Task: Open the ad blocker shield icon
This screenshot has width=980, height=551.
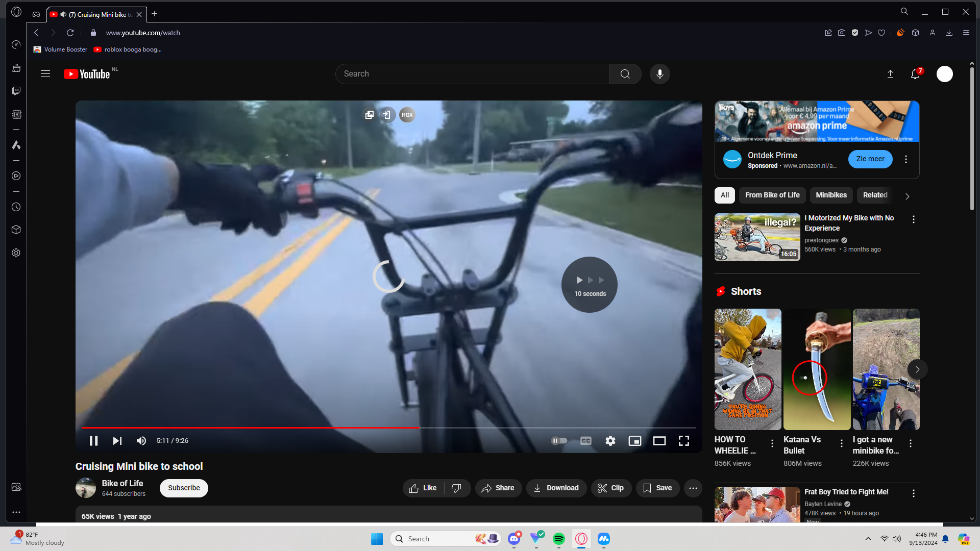Action: [855, 33]
